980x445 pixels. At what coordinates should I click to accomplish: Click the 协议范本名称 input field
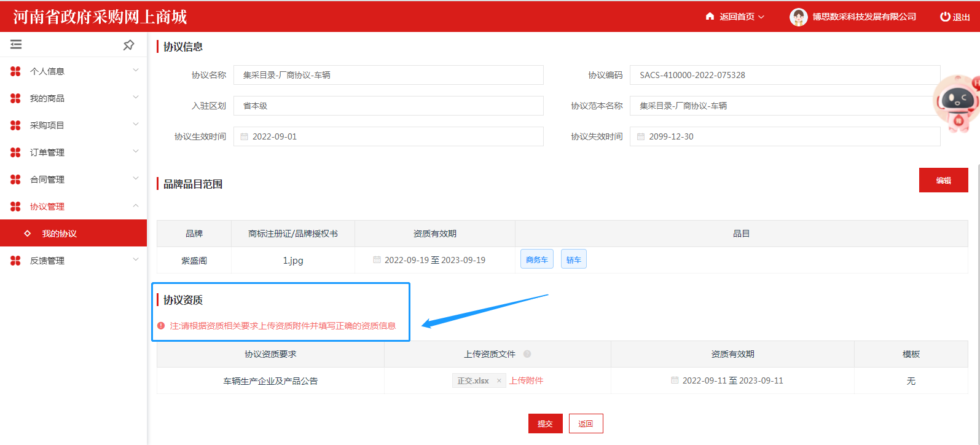click(785, 106)
